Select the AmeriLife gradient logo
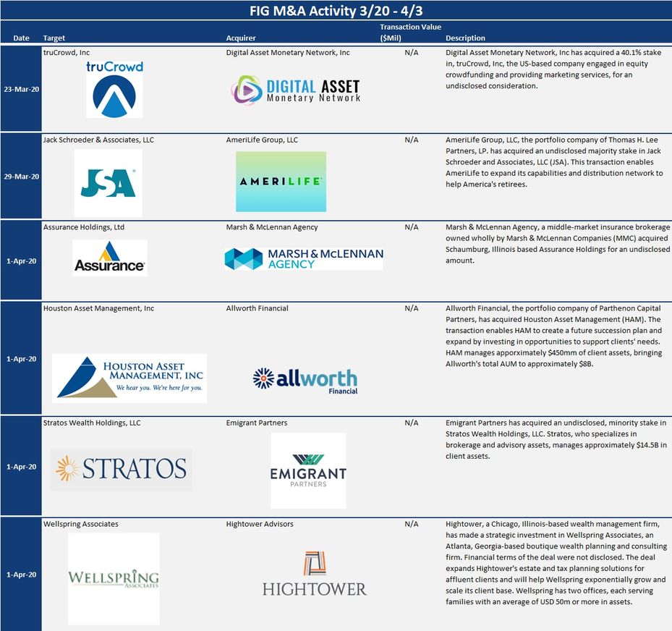Image resolution: width=672 pixels, height=631 pixels. (x=281, y=182)
